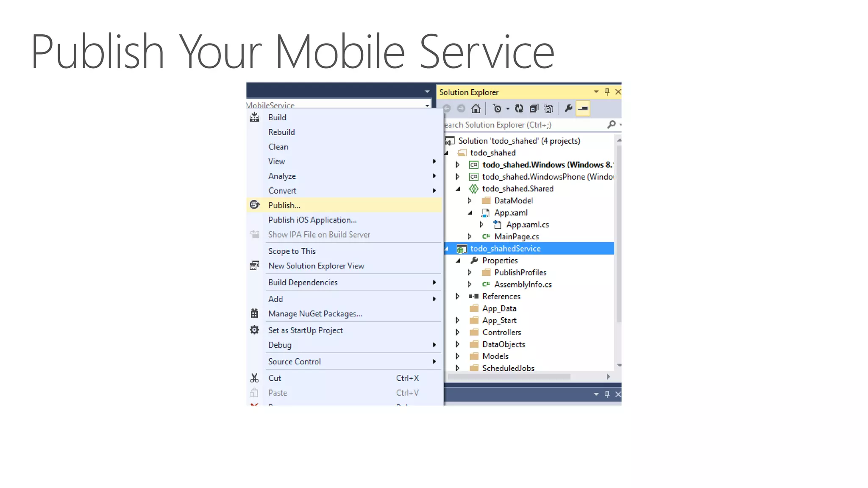
Task: Expand the PublishProfiles folder
Action: tap(470, 273)
